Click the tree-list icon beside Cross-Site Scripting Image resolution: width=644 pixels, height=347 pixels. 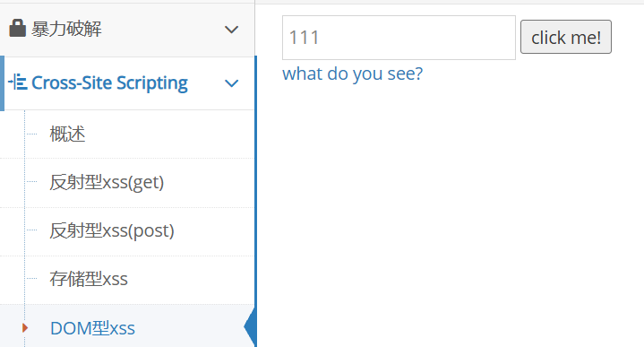click(x=18, y=82)
